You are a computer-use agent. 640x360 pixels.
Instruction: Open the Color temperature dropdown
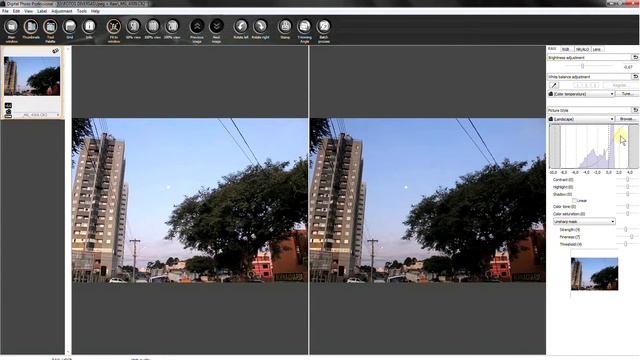coord(582,94)
